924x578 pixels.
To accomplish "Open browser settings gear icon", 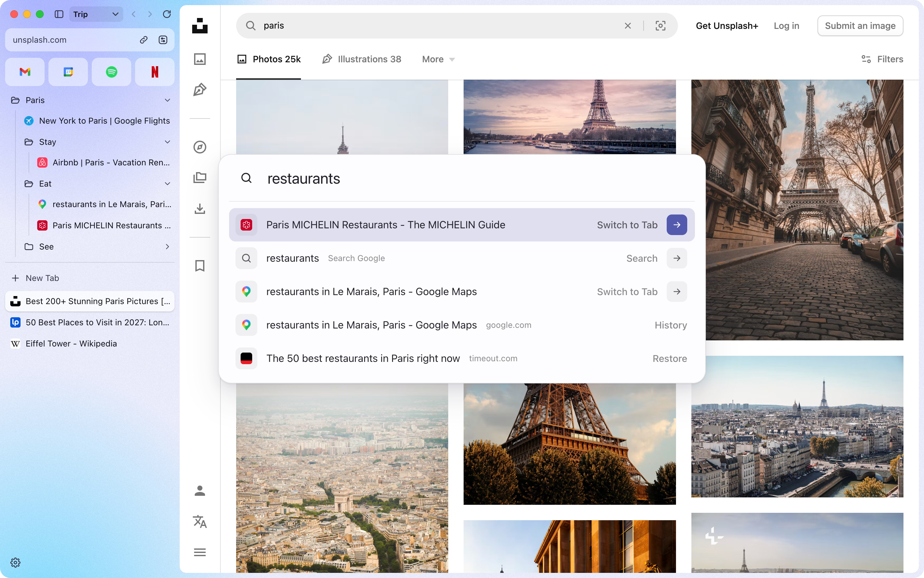I will tap(15, 562).
